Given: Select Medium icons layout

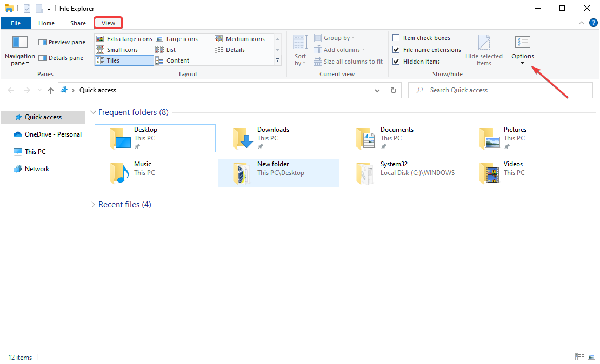Looking at the screenshot, I should point(240,39).
